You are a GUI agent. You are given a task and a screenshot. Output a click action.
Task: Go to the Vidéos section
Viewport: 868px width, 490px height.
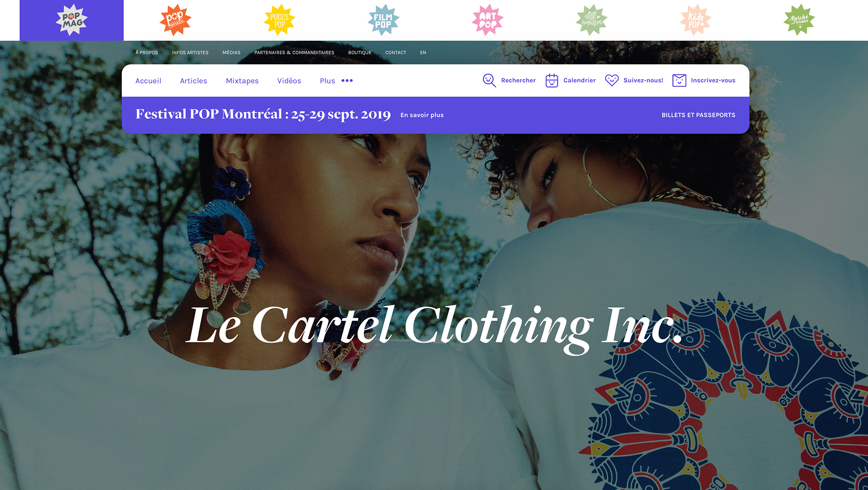289,81
